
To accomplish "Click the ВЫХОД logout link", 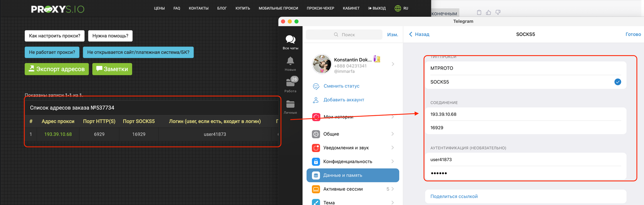I will point(377,8).
